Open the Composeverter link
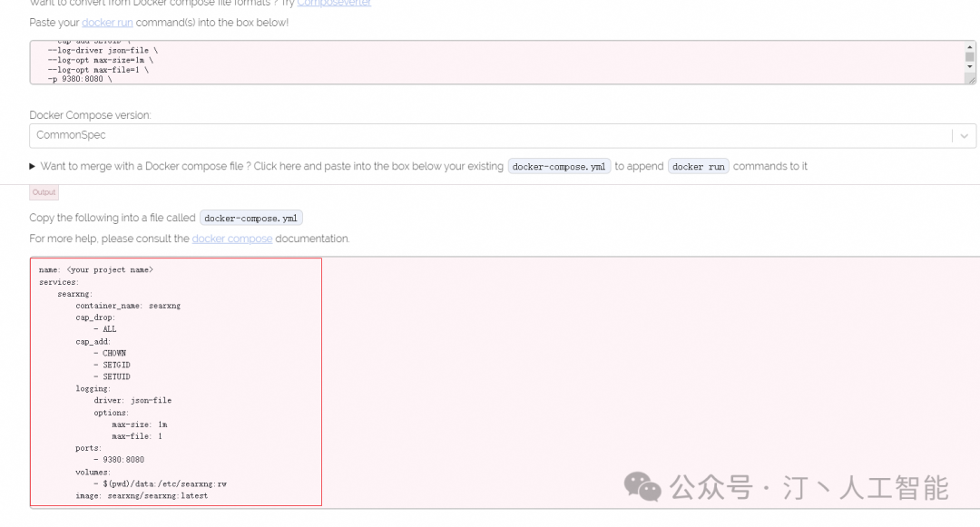 (334, 3)
